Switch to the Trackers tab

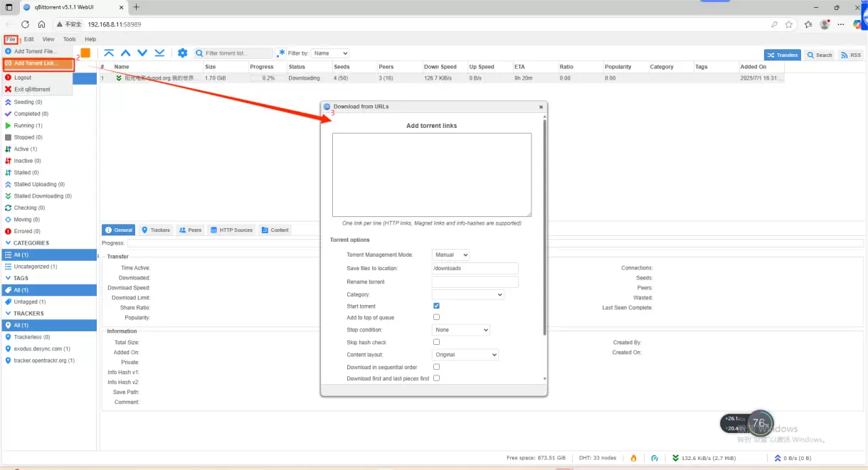click(x=156, y=230)
